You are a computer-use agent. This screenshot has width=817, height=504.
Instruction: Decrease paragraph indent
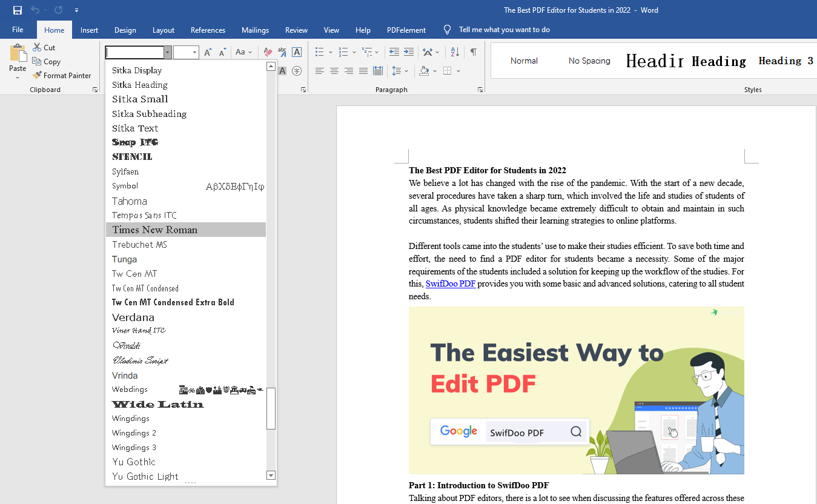[394, 52]
